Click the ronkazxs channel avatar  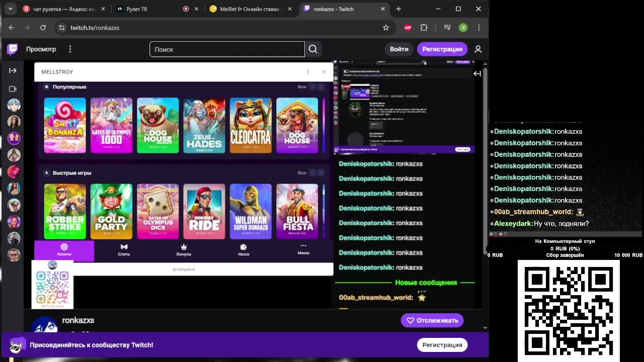pos(44,325)
